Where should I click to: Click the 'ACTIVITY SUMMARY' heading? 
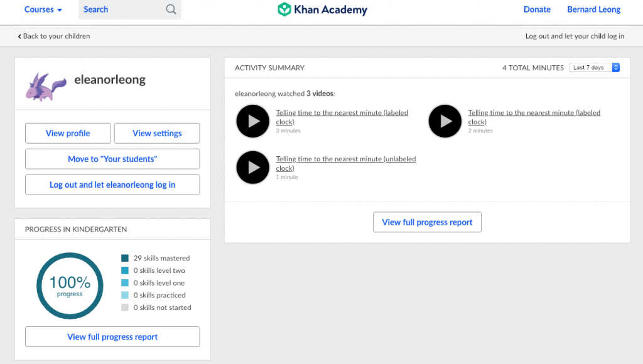(x=269, y=68)
